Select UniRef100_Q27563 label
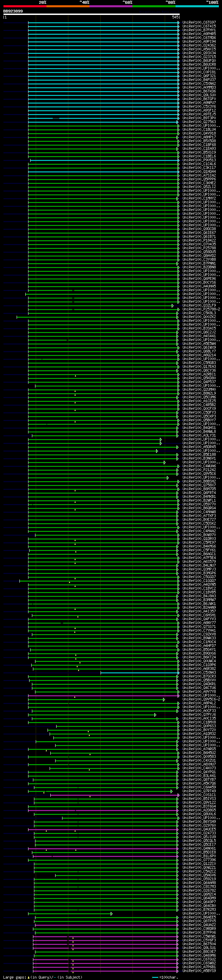Viewport: 222px width, 980px height. click(x=199, y=122)
